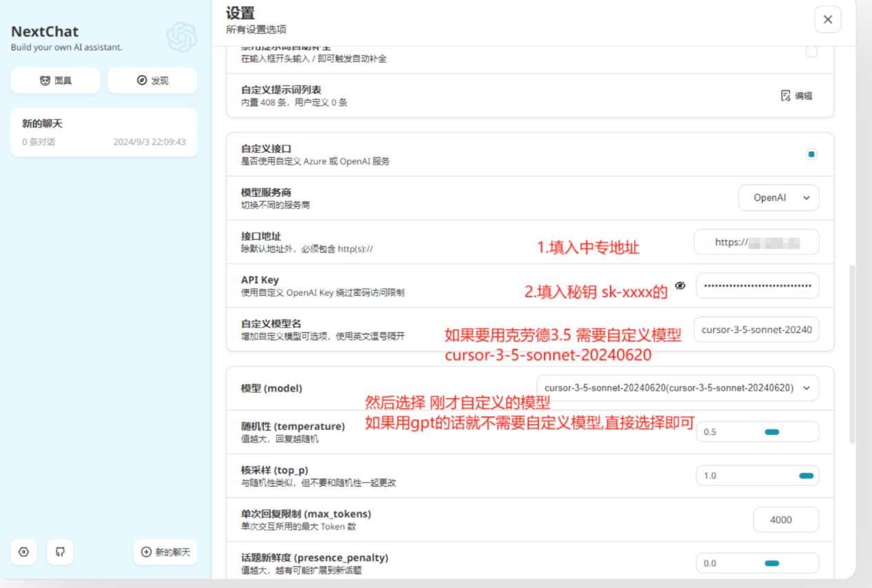Open the 发现 (Discover) page
Screen dimensions: 872x588
click(152, 81)
